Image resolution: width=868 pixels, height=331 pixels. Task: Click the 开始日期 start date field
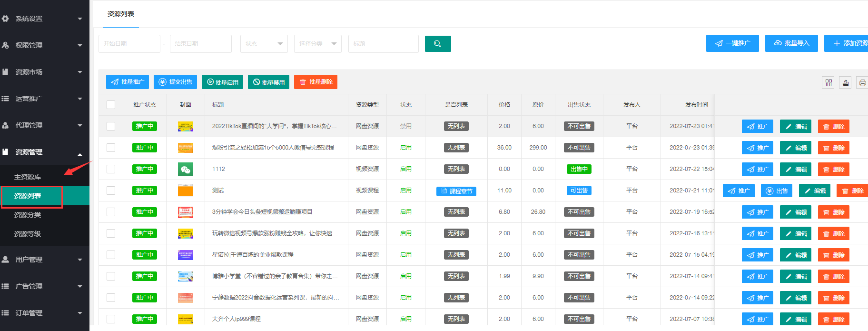pos(129,44)
